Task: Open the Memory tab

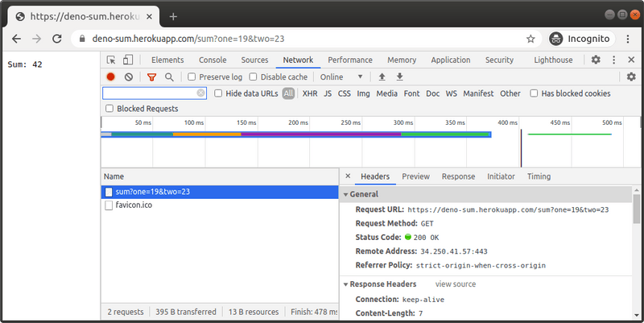Action: pos(402,60)
